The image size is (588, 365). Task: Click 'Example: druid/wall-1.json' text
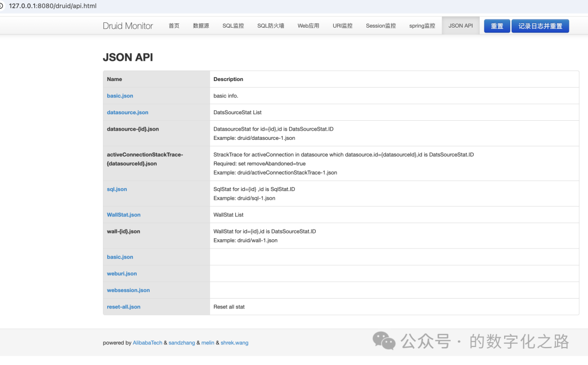click(x=245, y=240)
